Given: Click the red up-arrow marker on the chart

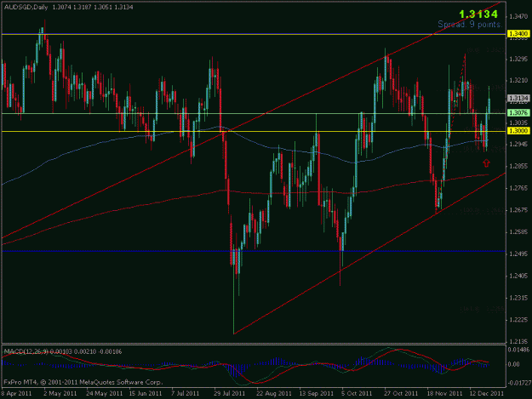Looking at the screenshot, I should pyautogui.click(x=486, y=163).
